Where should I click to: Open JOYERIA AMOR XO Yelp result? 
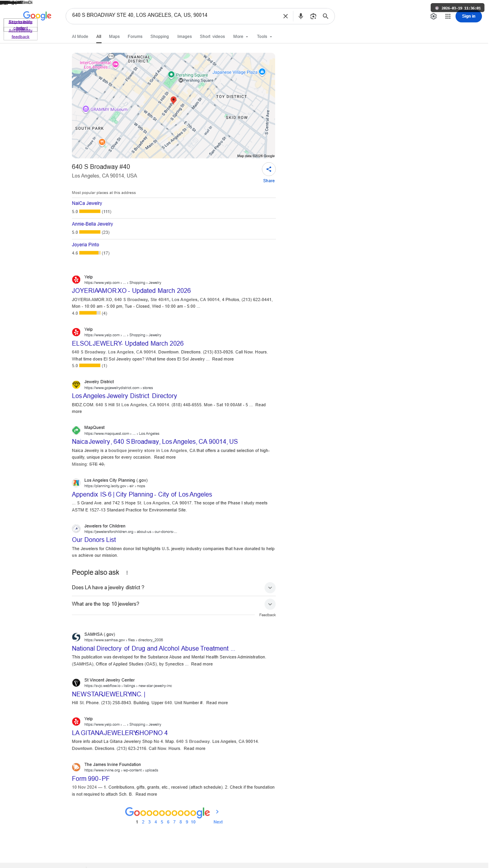coord(131,291)
